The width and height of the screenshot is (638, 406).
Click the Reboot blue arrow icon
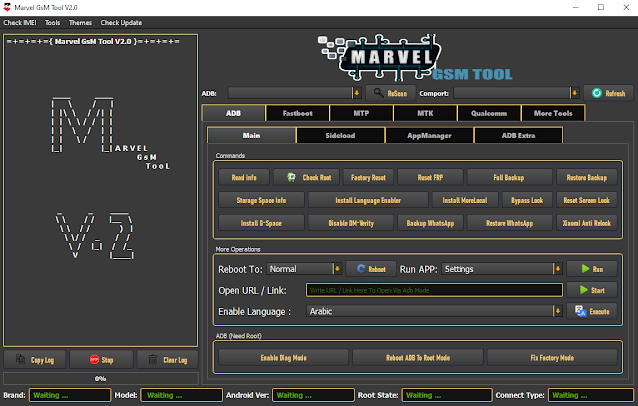(361, 268)
